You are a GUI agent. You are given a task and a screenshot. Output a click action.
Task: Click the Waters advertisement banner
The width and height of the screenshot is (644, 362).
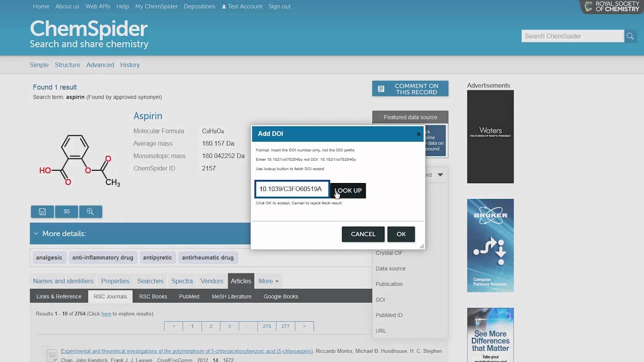pos(490,137)
